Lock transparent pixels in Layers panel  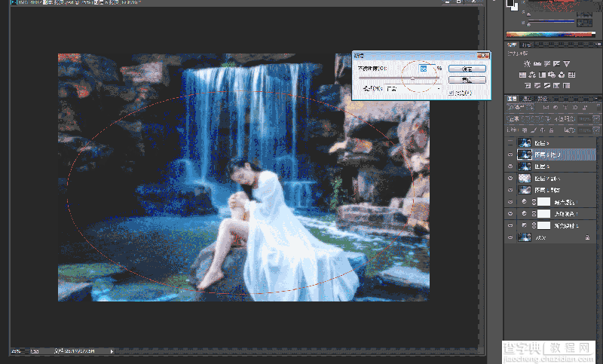point(525,130)
